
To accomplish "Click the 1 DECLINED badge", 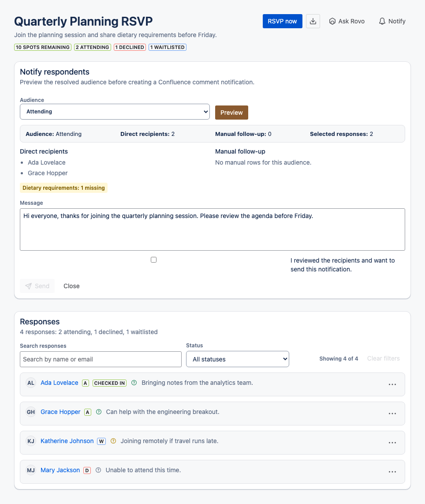I will (x=130, y=47).
